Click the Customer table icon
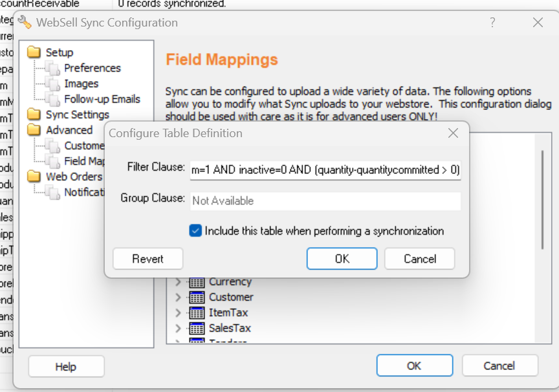 (197, 297)
